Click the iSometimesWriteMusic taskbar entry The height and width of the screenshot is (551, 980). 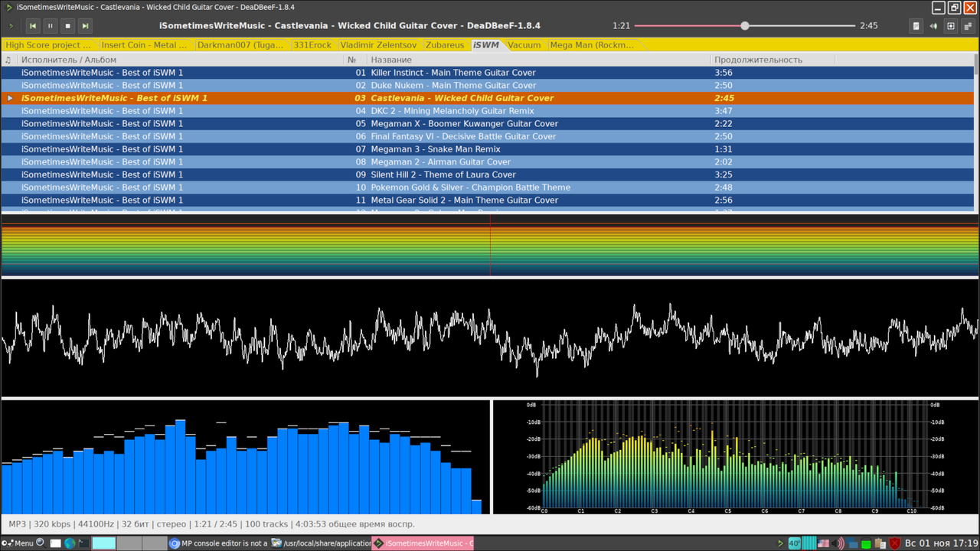pos(423,543)
